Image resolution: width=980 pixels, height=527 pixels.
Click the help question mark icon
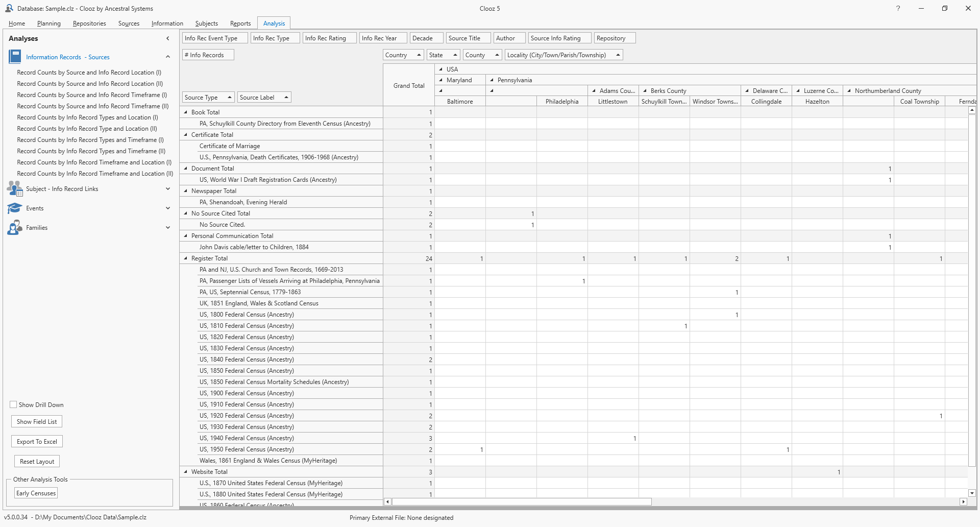898,9
